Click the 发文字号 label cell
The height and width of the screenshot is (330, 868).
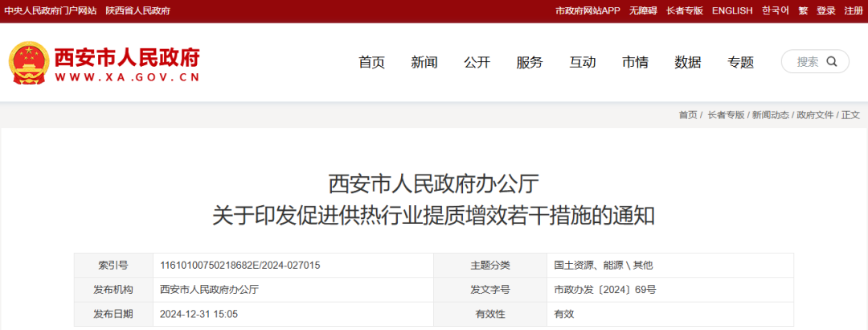click(x=490, y=290)
